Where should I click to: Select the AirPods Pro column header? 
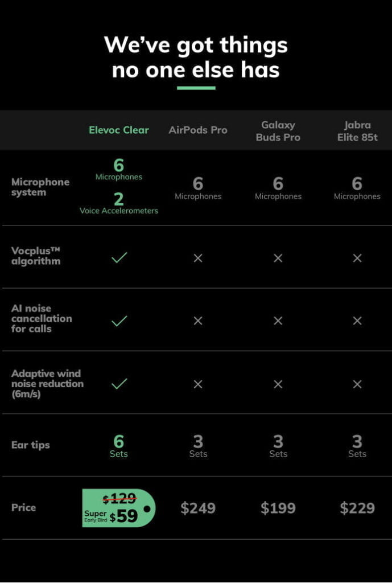click(198, 130)
